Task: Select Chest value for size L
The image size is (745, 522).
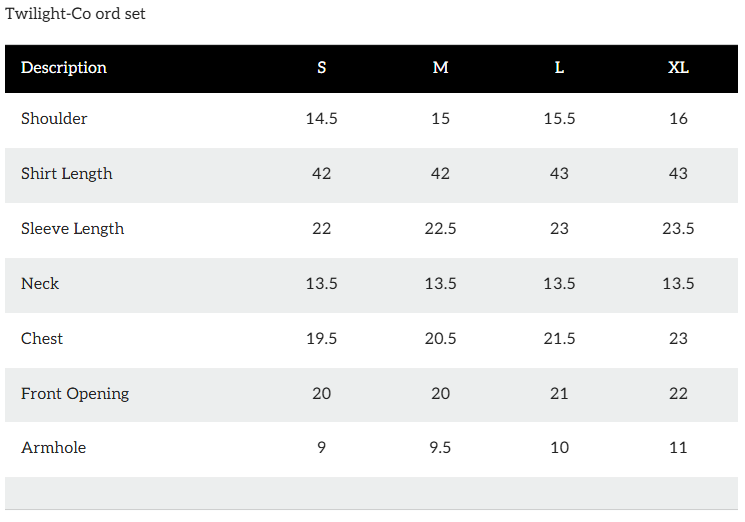Action: [x=559, y=339]
